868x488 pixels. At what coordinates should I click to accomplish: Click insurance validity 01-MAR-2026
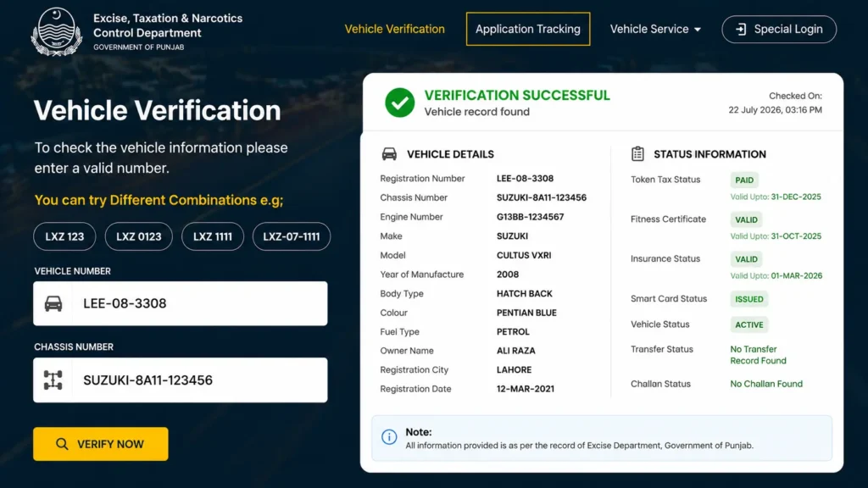pyautogui.click(x=797, y=275)
